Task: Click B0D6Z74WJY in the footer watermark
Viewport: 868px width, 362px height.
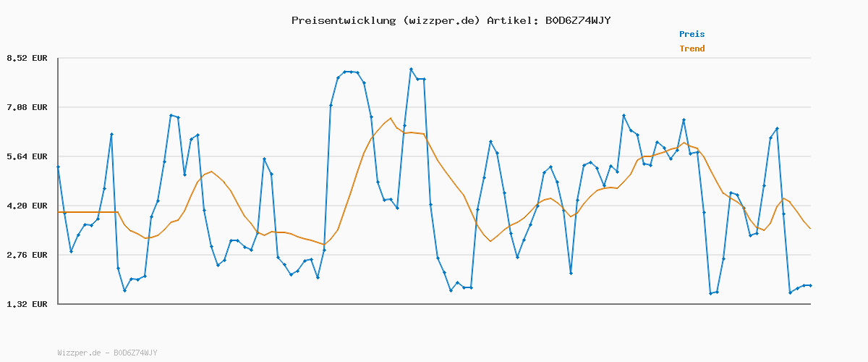Action: [x=135, y=353]
